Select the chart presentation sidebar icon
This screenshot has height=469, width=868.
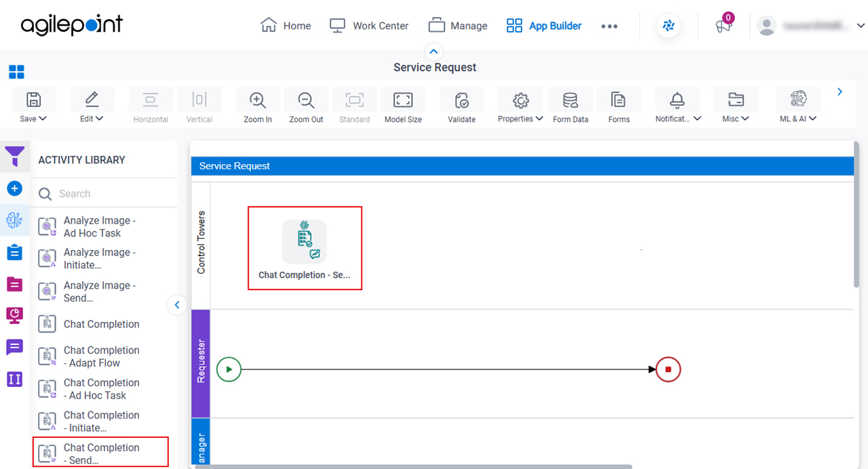click(15, 315)
